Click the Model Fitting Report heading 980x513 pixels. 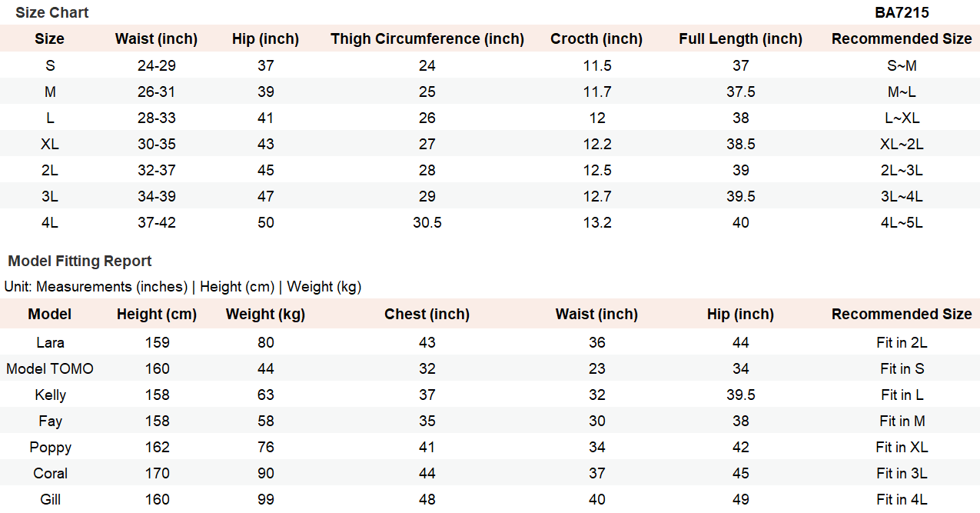click(80, 261)
